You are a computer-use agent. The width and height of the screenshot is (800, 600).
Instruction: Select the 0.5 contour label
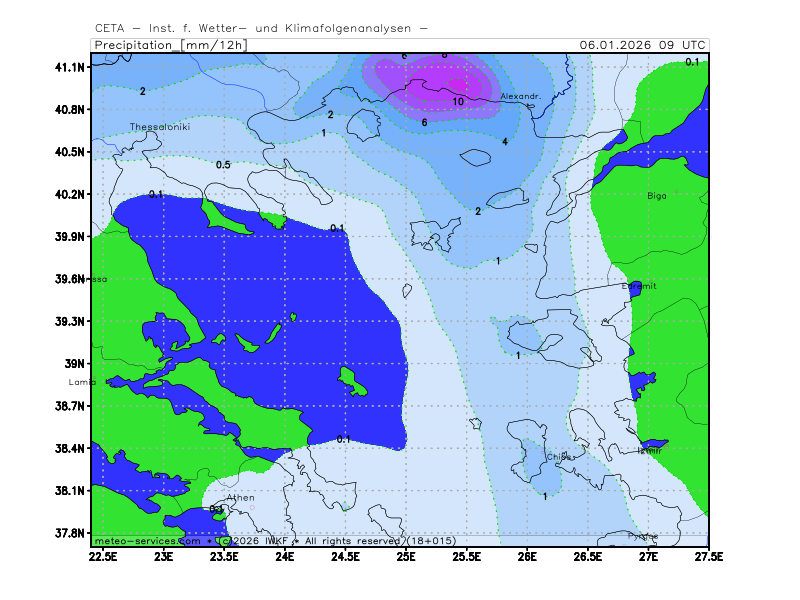pos(223,164)
